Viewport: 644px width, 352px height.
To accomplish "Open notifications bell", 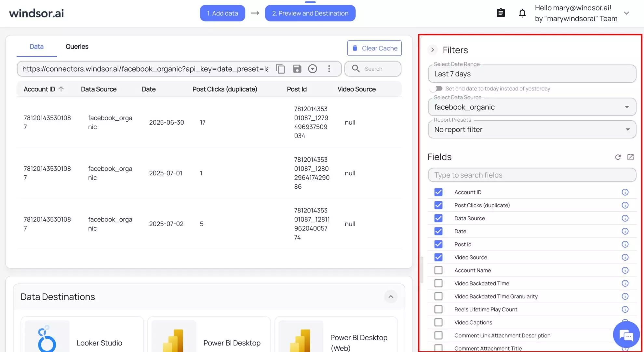I will [x=522, y=13].
